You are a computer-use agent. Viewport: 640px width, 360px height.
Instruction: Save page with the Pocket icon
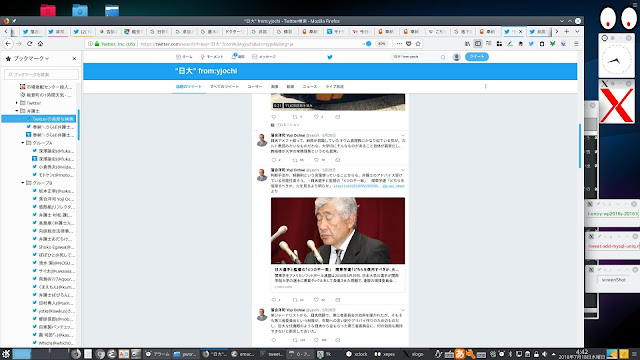click(409, 44)
